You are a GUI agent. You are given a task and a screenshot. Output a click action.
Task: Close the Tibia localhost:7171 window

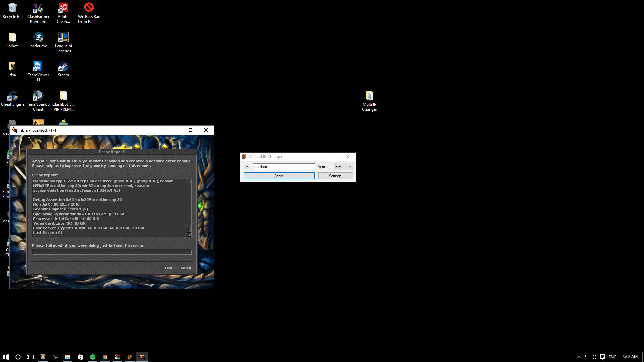click(x=206, y=130)
